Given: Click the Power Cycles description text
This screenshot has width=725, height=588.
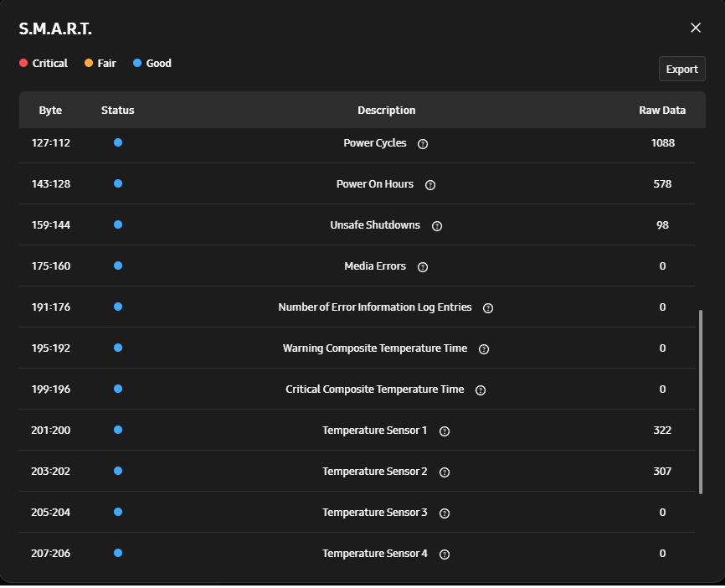Looking at the screenshot, I should pyautogui.click(x=375, y=143).
